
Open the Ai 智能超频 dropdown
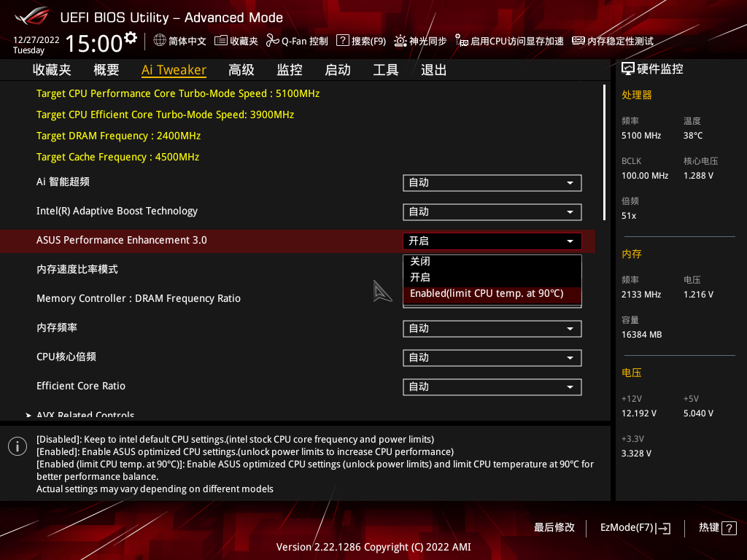click(492, 183)
